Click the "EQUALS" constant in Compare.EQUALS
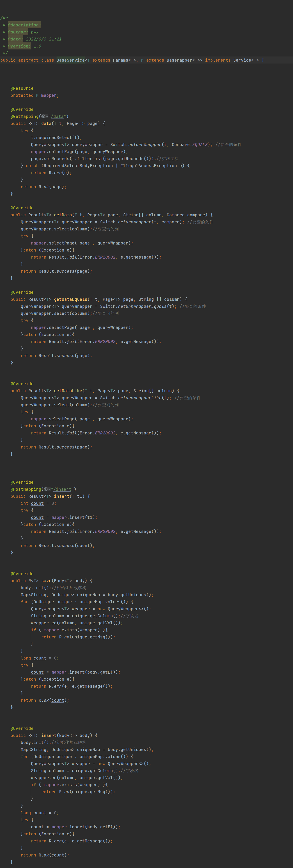This screenshot has height=868, width=293. point(200,145)
